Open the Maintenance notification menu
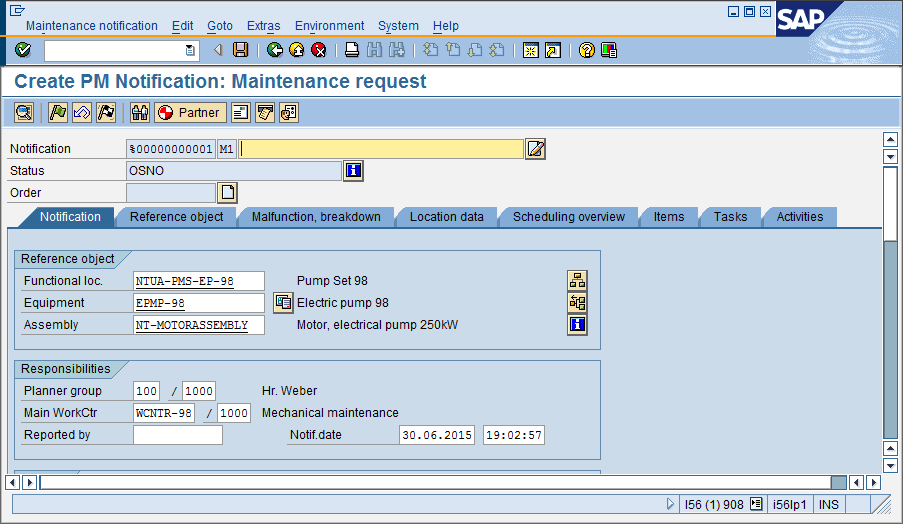Viewport: 903px width, 524px height. tap(92, 26)
